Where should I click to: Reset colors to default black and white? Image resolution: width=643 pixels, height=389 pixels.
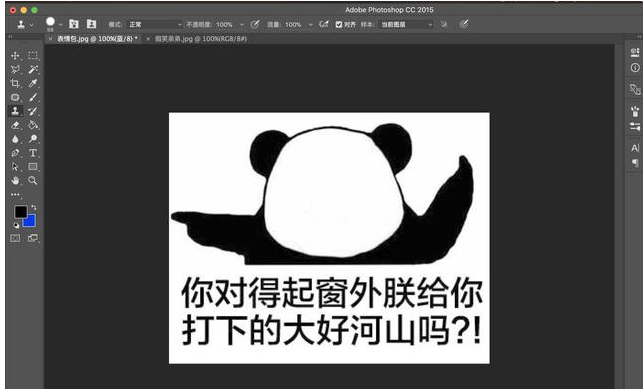point(16,225)
